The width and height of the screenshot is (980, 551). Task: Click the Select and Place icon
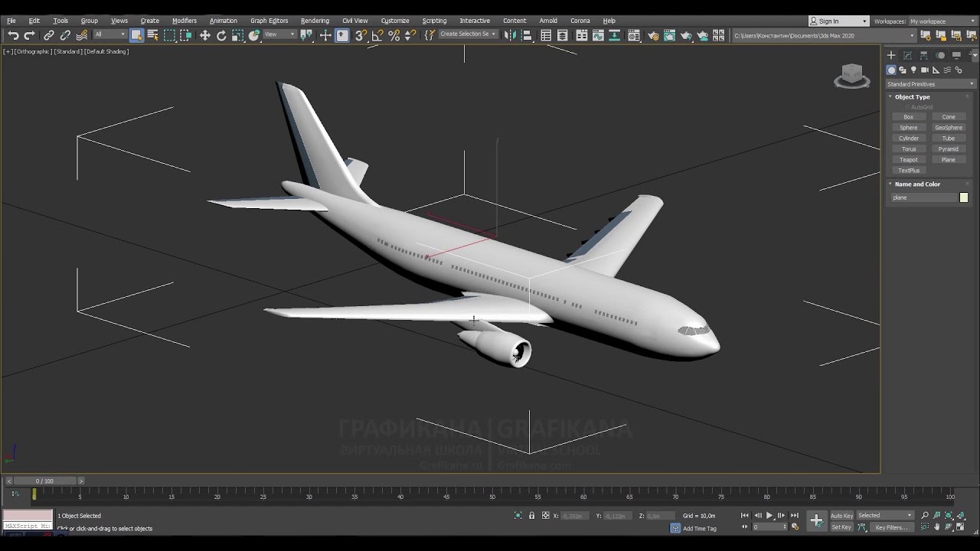click(254, 35)
